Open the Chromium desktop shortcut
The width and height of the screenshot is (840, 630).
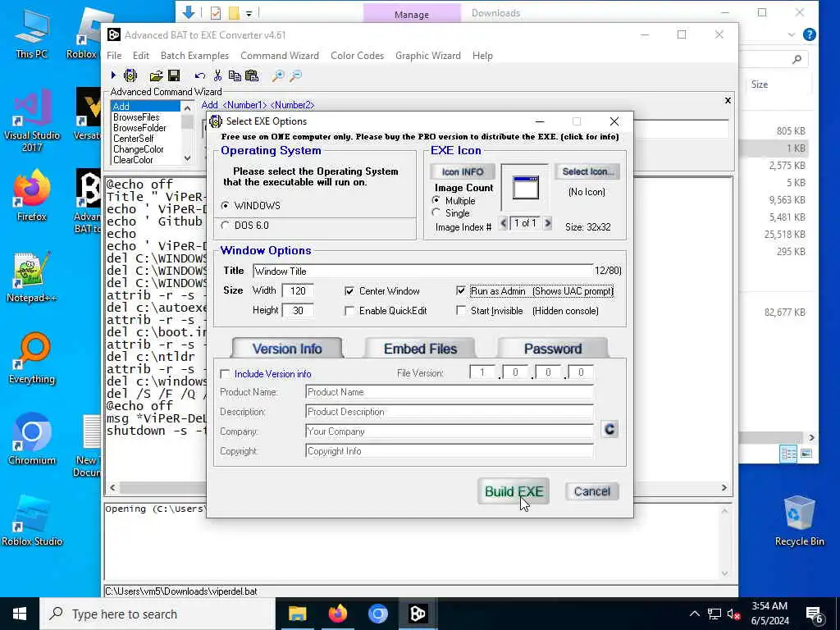(32, 440)
